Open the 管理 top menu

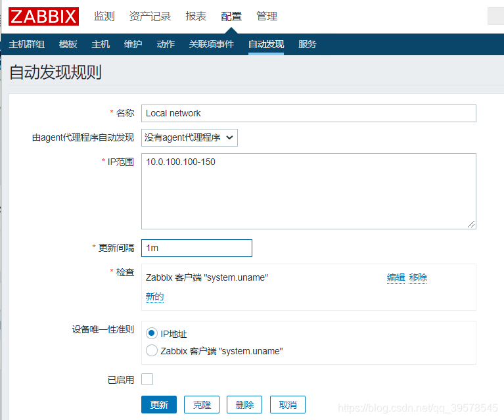[x=267, y=16]
